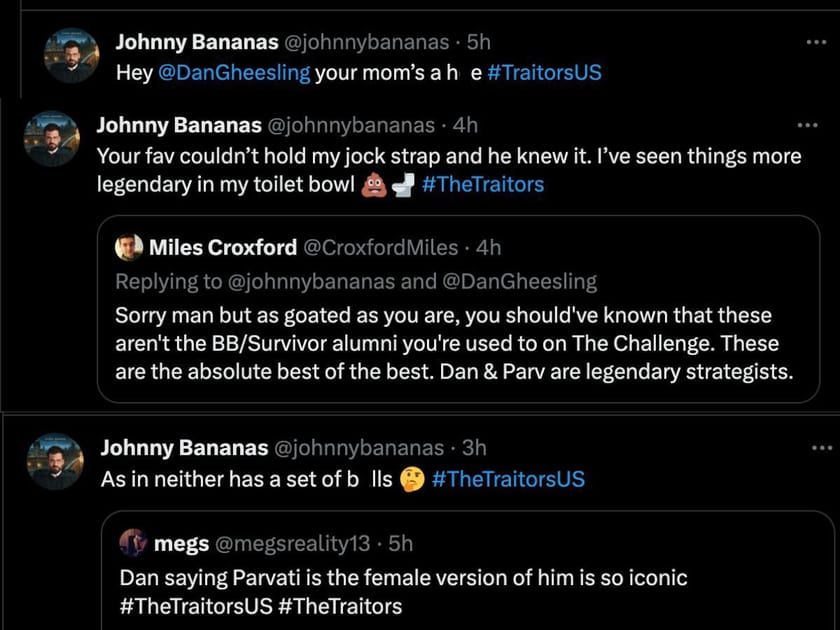
Task: Click the poop emoji in the toilet bowl tweet
Action: [x=374, y=184]
